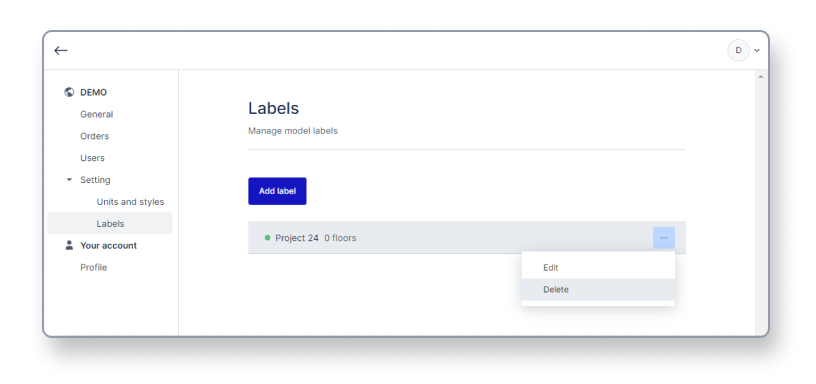The image size is (816, 384).
Task: Click the person icon beside Your account
Action: pyautogui.click(x=69, y=245)
